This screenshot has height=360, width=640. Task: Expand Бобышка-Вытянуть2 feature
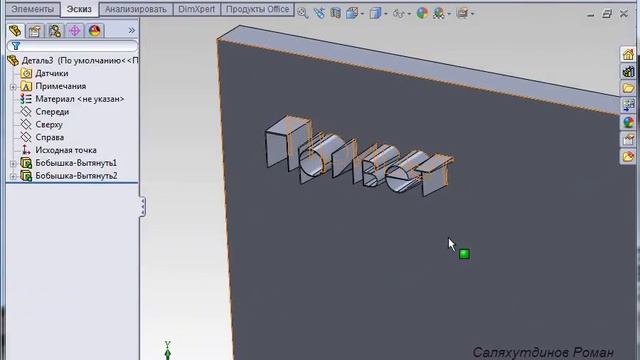coord(13,176)
